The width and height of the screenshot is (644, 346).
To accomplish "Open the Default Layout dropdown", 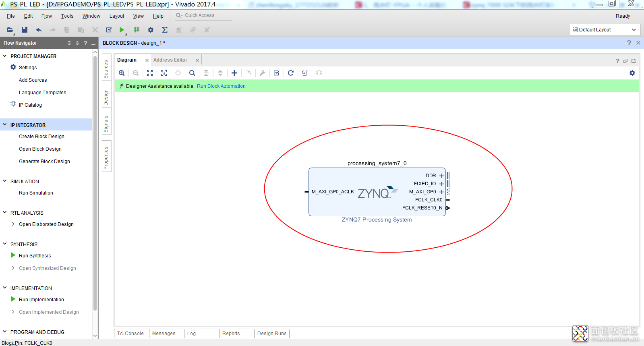I will [x=605, y=30].
